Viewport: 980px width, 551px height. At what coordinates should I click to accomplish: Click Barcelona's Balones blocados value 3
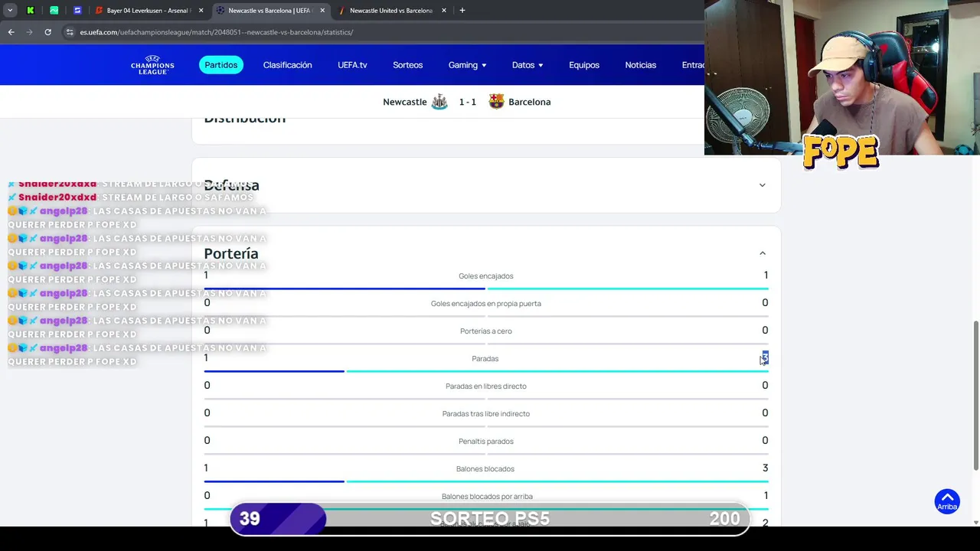pyautogui.click(x=765, y=468)
